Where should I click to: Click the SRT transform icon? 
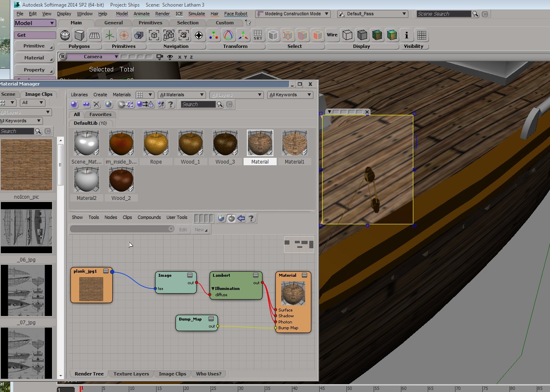click(258, 35)
